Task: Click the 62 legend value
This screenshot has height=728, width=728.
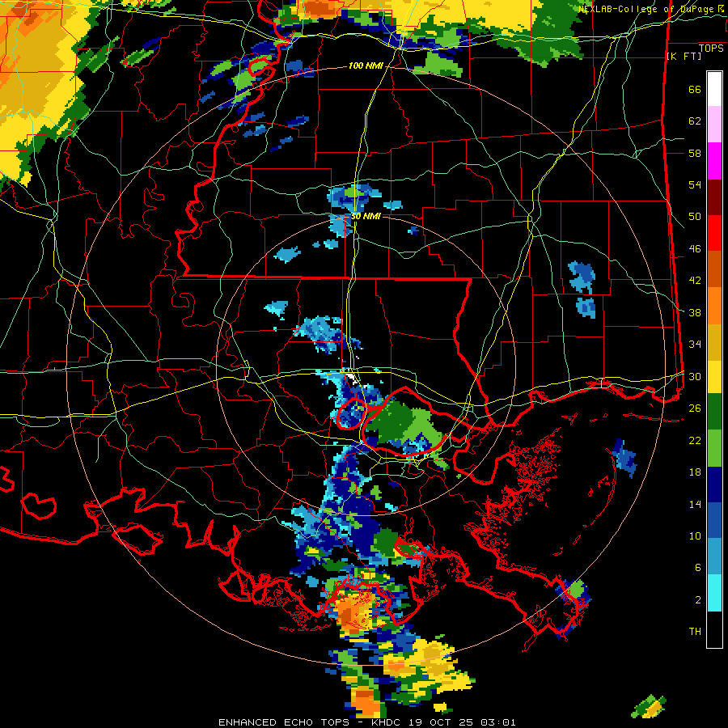Action: tap(695, 121)
